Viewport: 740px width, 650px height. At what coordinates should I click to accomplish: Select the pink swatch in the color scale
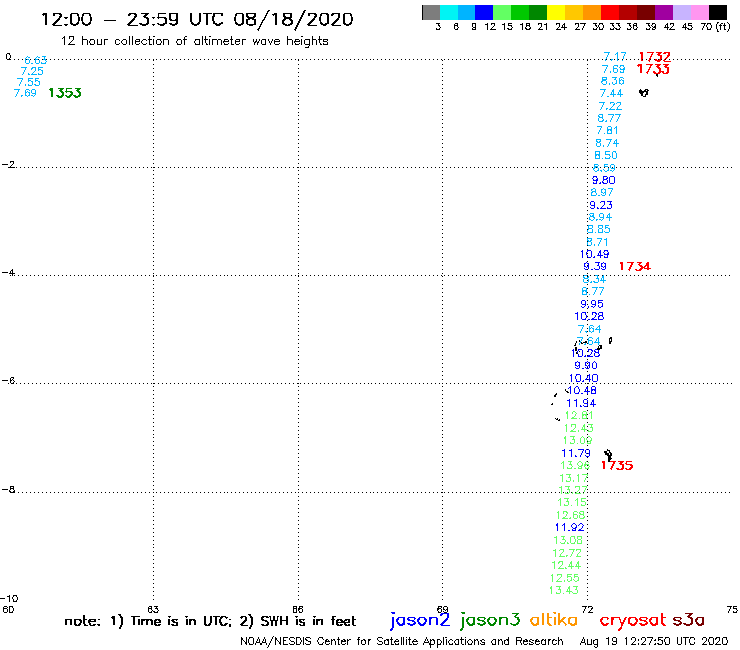pos(699,12)
